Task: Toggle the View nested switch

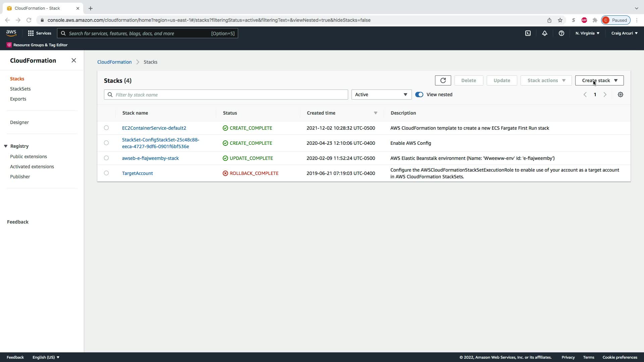Action: 419,95
